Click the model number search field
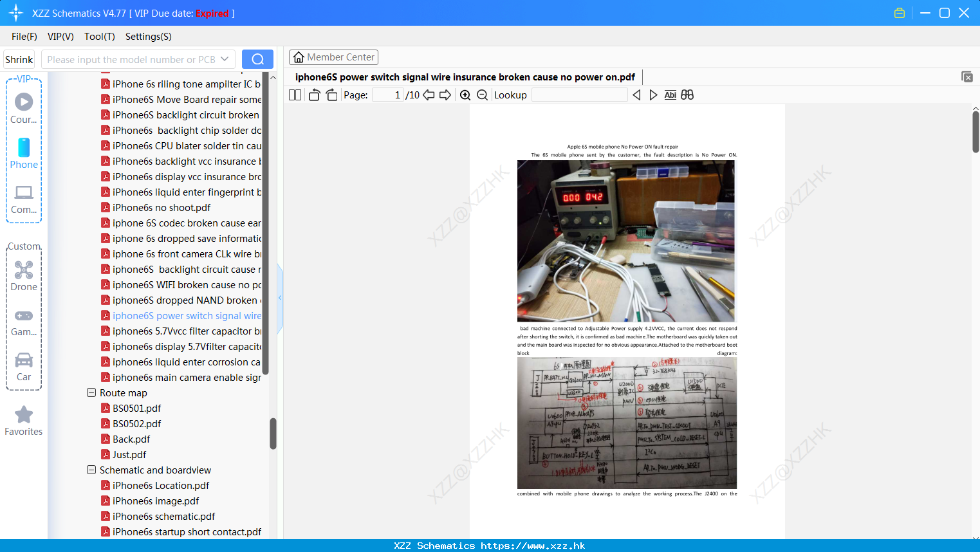 click(x=131, y=59)
